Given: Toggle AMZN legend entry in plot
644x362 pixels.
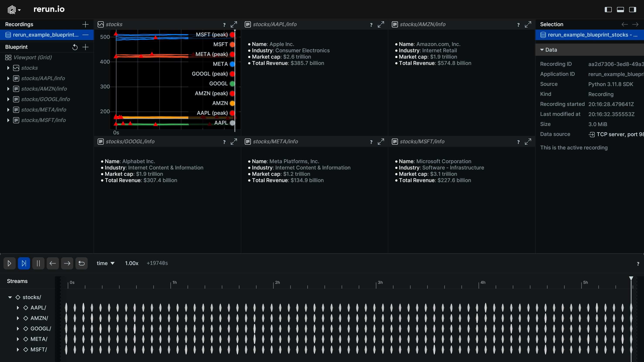Looking at the screenshot, I should click(223, 103).
